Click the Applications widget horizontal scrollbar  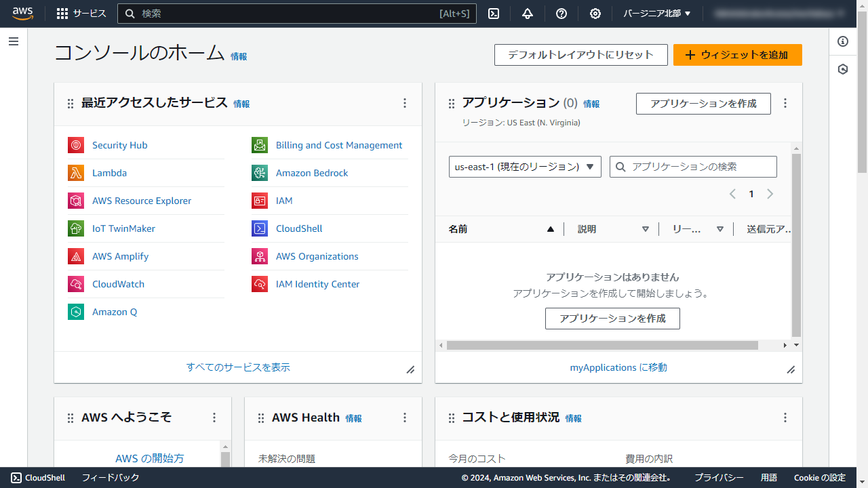pyautogui.click(x=601, y=345)
